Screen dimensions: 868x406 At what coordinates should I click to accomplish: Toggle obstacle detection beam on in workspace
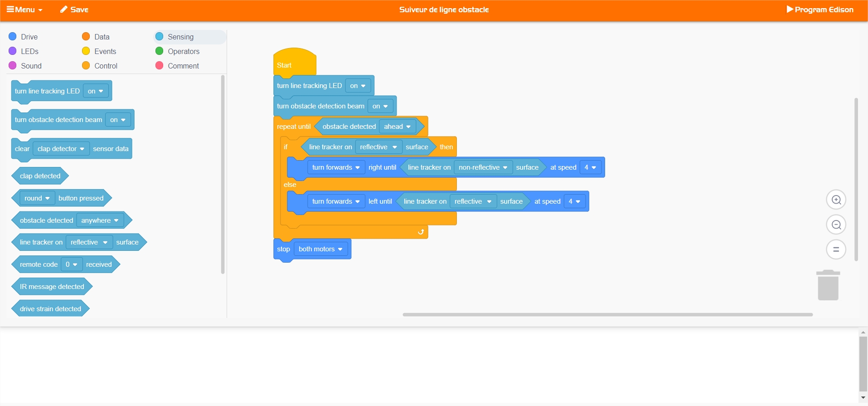pyautogui.click(x=380, y=106)
